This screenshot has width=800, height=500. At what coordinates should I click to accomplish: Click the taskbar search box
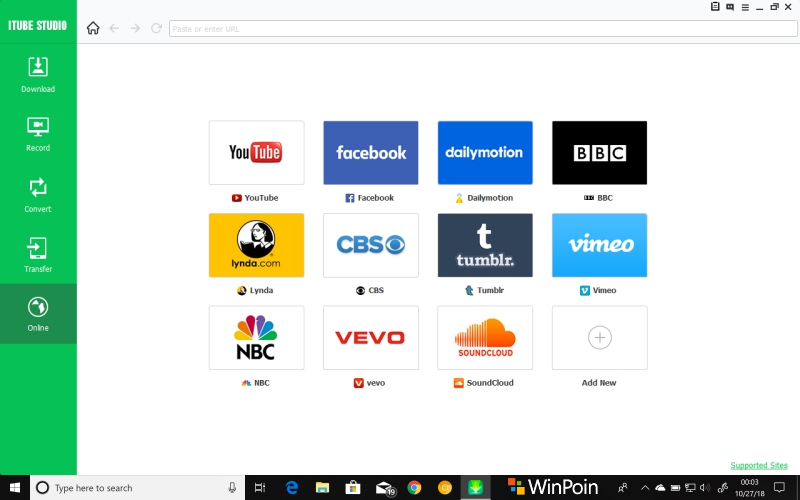(x=137, y=488)
